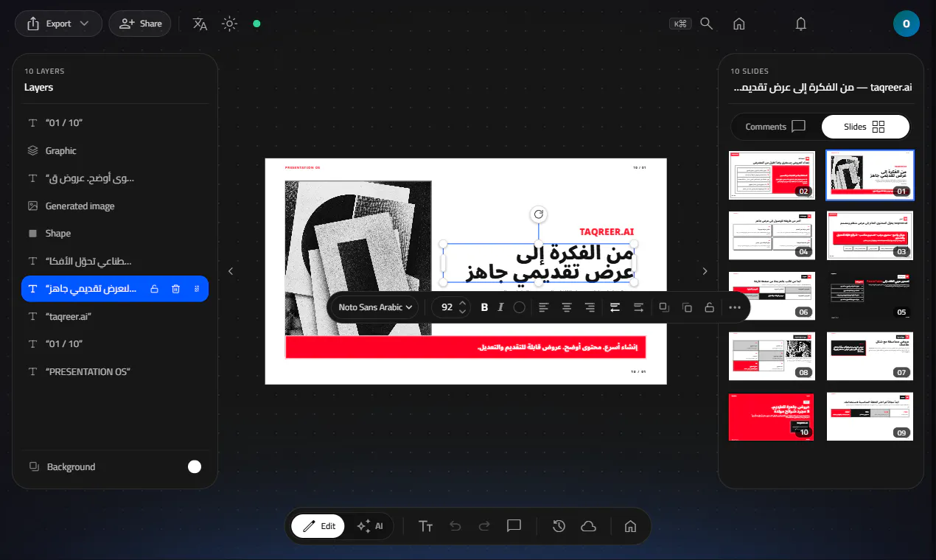Switch to the Slides tab

865,127
